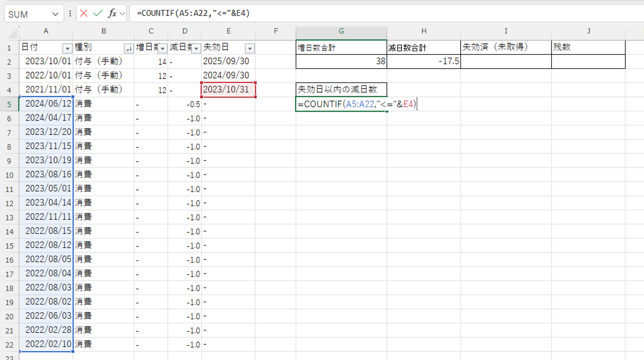The width and height of the screenshot is (644, 360).
Task: Open the 日付 column filter dropdown
Action: click(67, 48)
